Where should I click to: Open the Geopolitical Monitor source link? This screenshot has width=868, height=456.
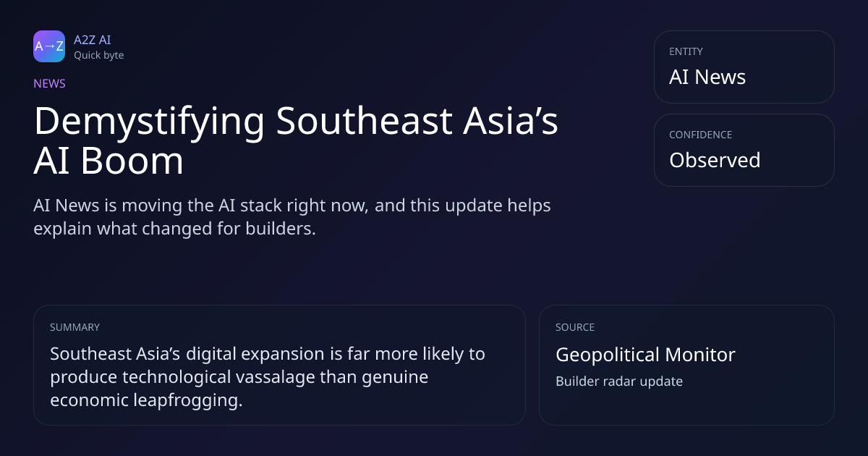[x=645, y=355]
